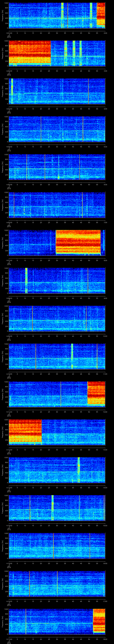Click the '4:06:00' start time label
This screenshot has height=644, width=114.
[x=9, y=223]
